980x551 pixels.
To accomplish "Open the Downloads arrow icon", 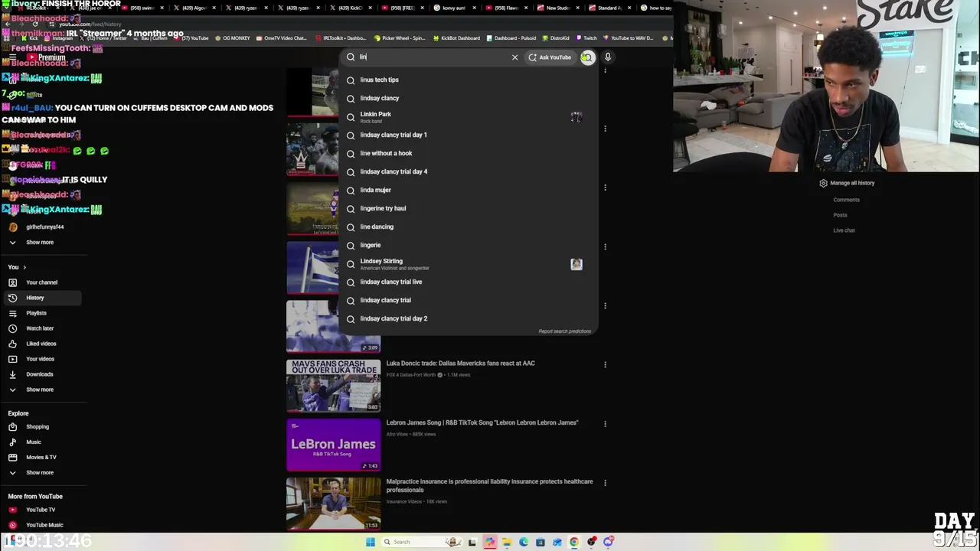I will coord(12,374).
